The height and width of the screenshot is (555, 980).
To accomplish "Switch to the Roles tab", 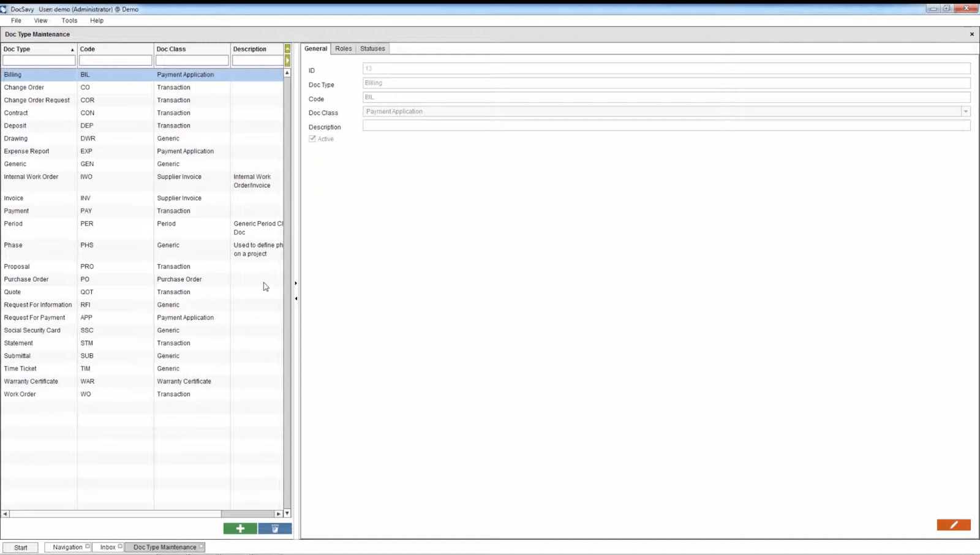I will 343,48.
